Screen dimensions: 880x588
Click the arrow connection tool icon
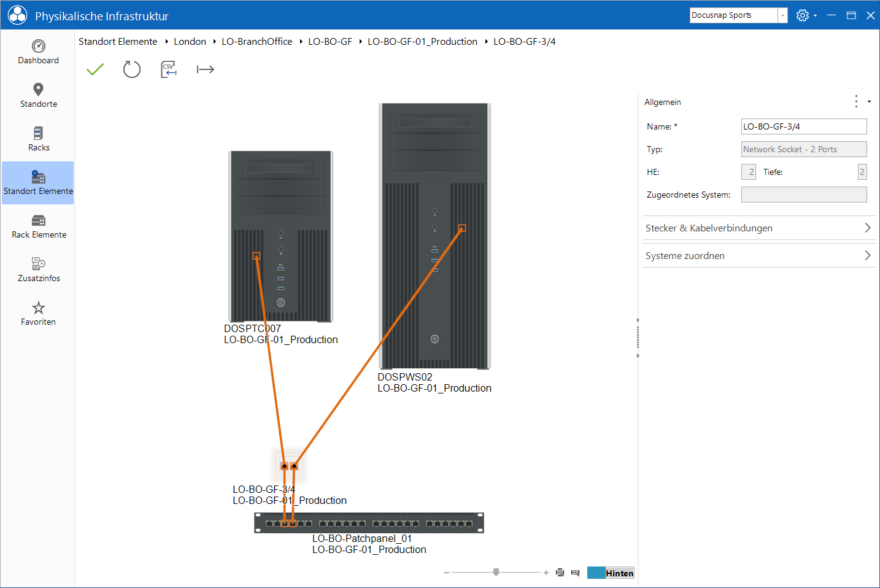coord(206,69)
